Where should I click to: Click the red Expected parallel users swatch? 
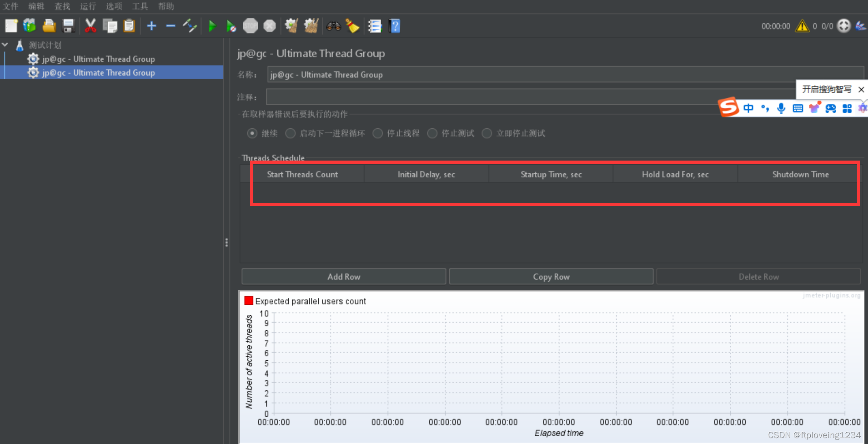(x=249, y=301)
